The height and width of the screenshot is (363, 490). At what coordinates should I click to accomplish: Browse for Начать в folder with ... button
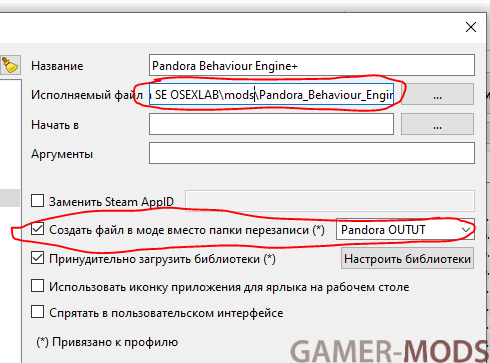(x=437, y=124)
